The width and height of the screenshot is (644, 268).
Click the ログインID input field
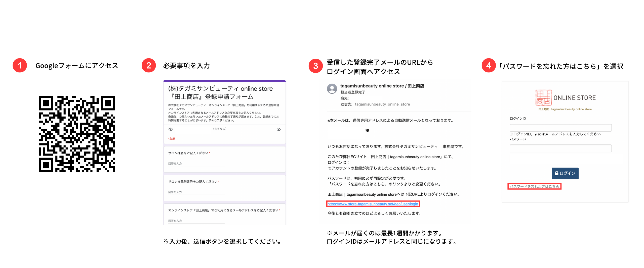click(x=560, y=128)
